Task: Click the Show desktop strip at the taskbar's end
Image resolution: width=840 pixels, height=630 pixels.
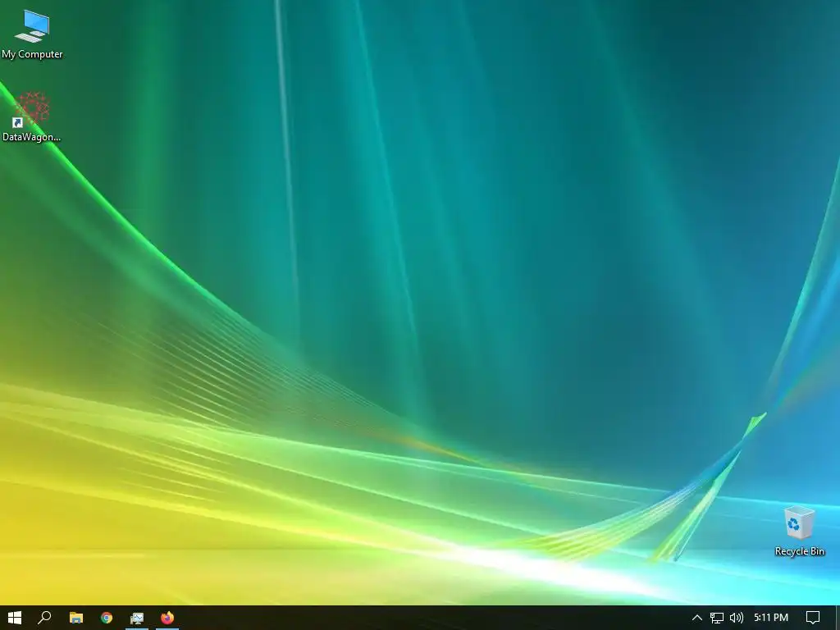Action: [838, 618]
